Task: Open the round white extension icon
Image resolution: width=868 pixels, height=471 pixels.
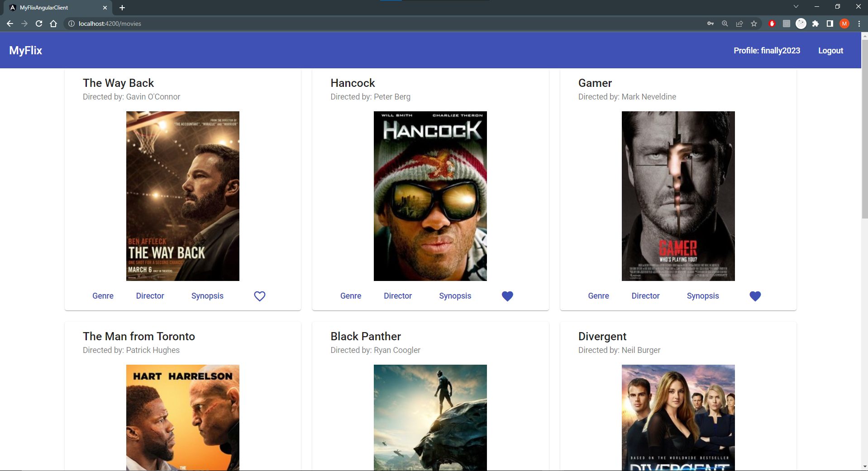Action: (801, 24)
